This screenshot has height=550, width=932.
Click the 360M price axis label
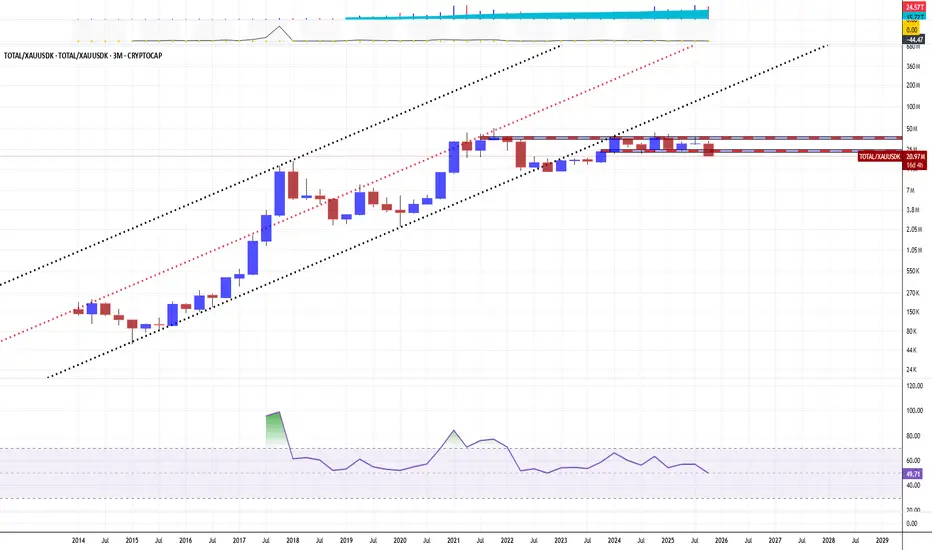tap(913, 67)
